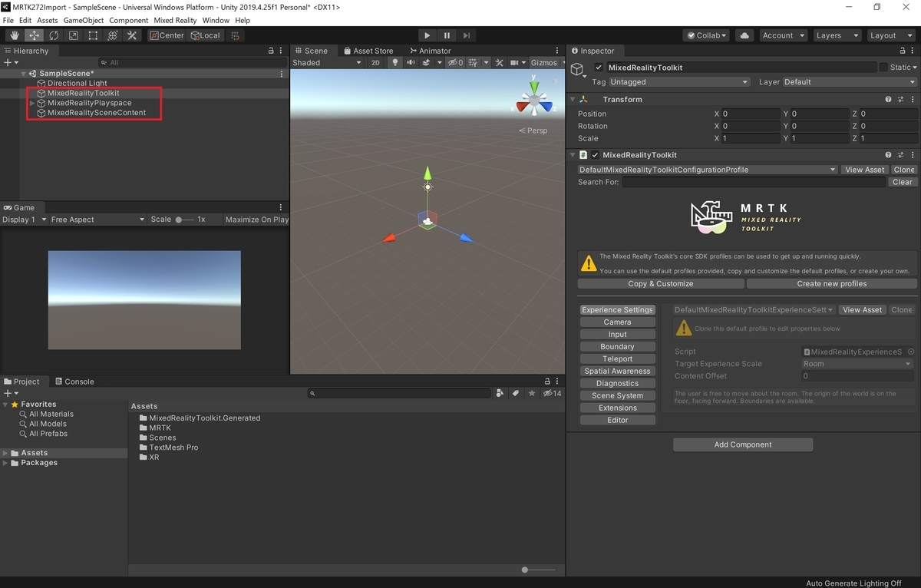Click Create new profiles
This screenshot has width=921, height=588.
[832, 284]
